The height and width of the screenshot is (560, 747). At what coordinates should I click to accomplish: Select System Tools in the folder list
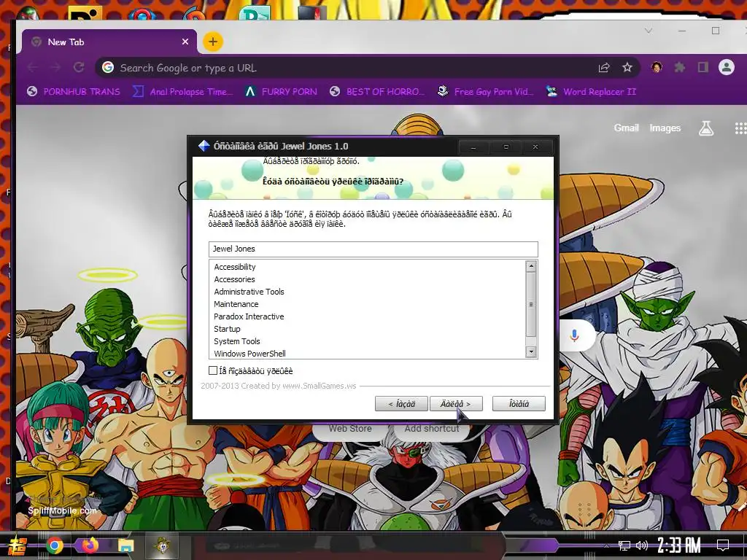click(x=237, y=341)
